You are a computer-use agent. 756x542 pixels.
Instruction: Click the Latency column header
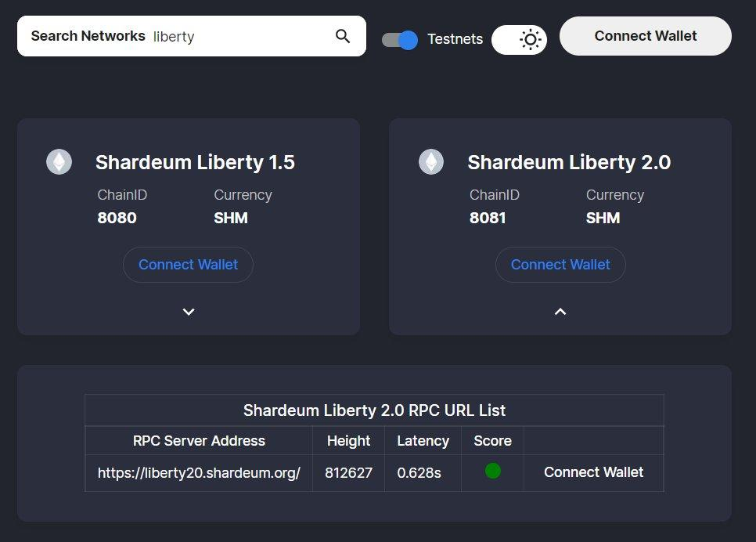click(423, 441)
